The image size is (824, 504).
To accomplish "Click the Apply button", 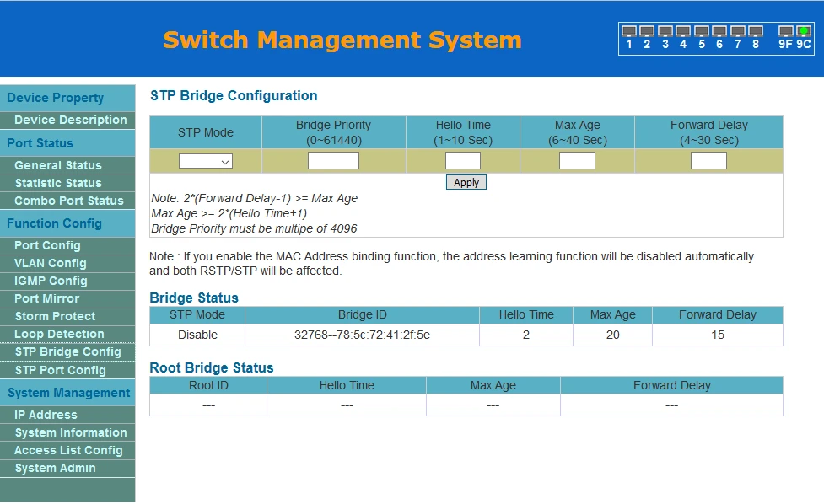I will 466,182.
